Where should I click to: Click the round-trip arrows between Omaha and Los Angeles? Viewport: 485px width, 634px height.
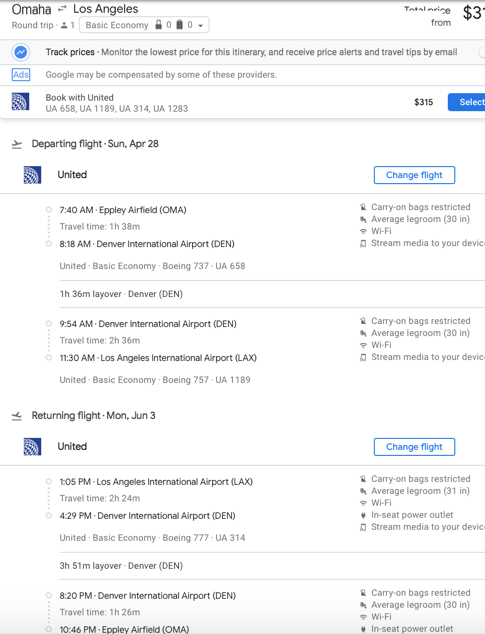[62, 9]
